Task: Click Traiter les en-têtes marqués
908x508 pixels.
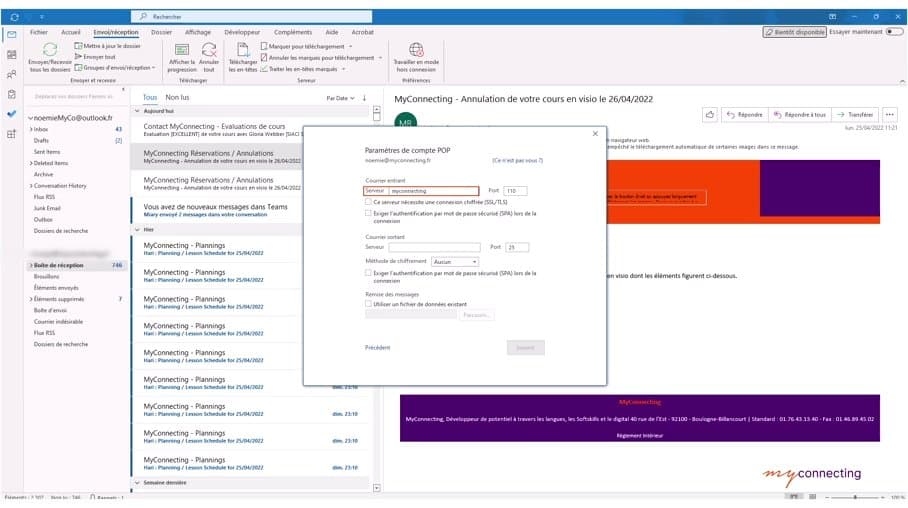Action: point(302,69)
